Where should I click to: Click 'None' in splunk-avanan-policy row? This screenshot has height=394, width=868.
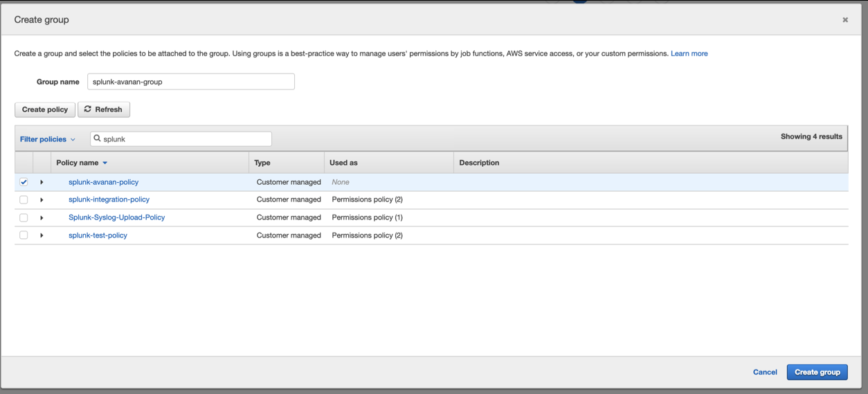(341, 182)
